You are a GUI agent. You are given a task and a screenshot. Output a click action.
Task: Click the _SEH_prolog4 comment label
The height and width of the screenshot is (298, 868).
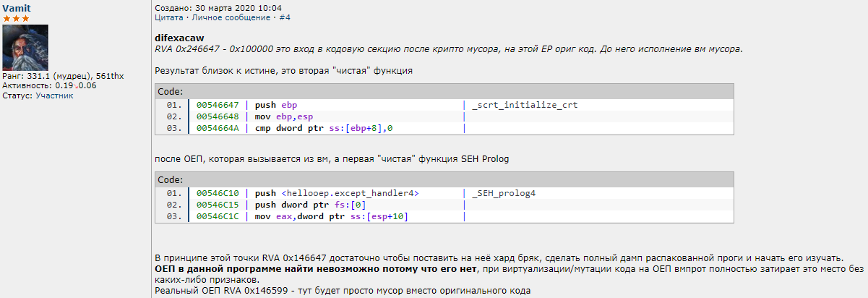point(503,193)
